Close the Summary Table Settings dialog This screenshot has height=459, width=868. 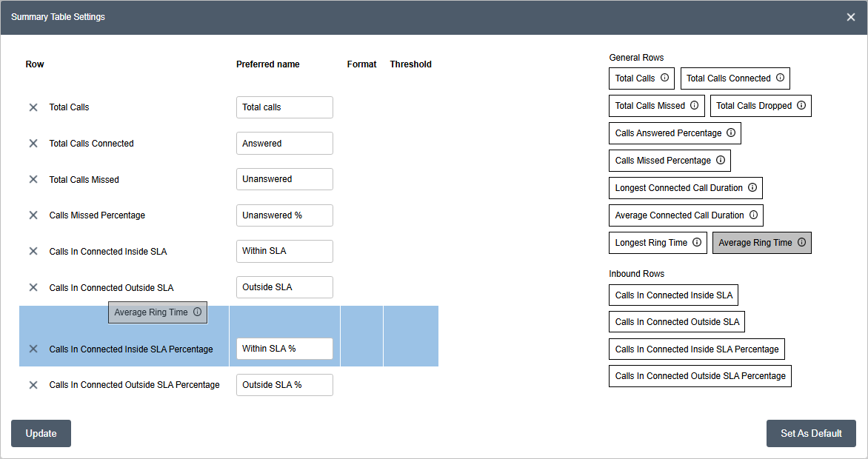(x=851, y=17)
